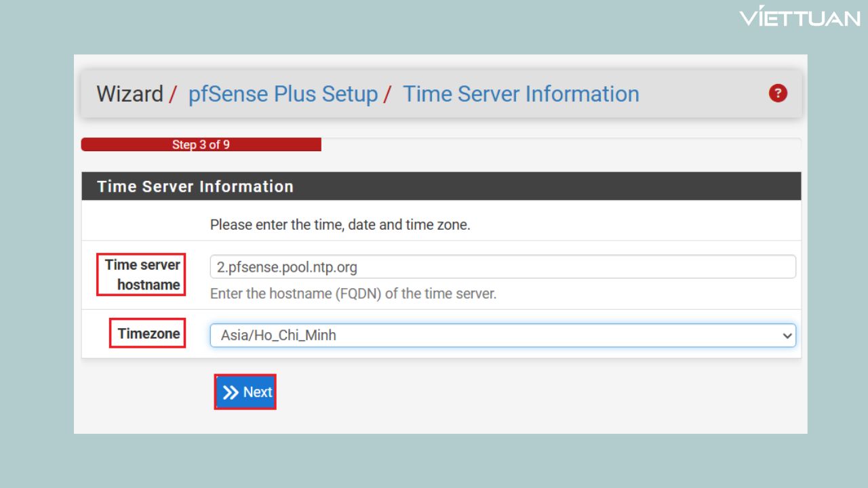Click the slash after Wizard in breadcrumb
This screenshot has height=488, width=868.
coord(173,94)
